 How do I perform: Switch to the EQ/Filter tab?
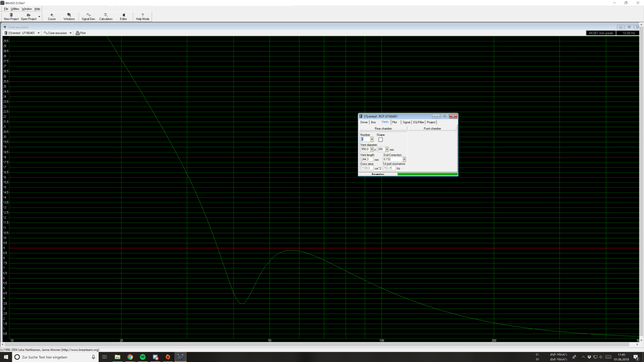click(418, 122)
